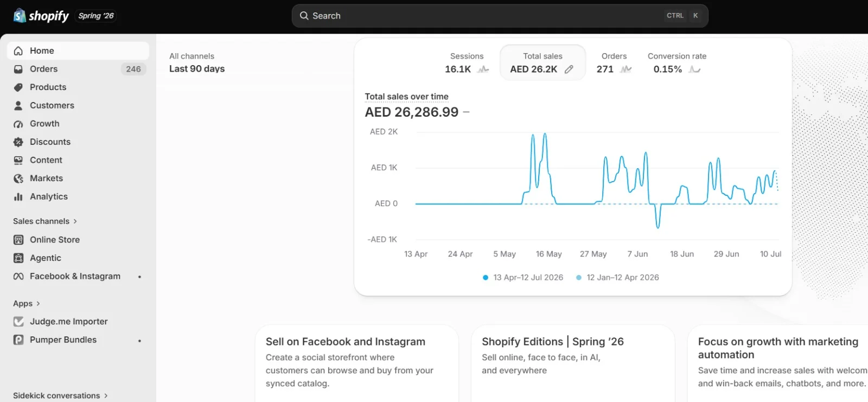The width and height of the screenshot is (868, 402).
Task: Open the Discounts page
Action: 78,142
